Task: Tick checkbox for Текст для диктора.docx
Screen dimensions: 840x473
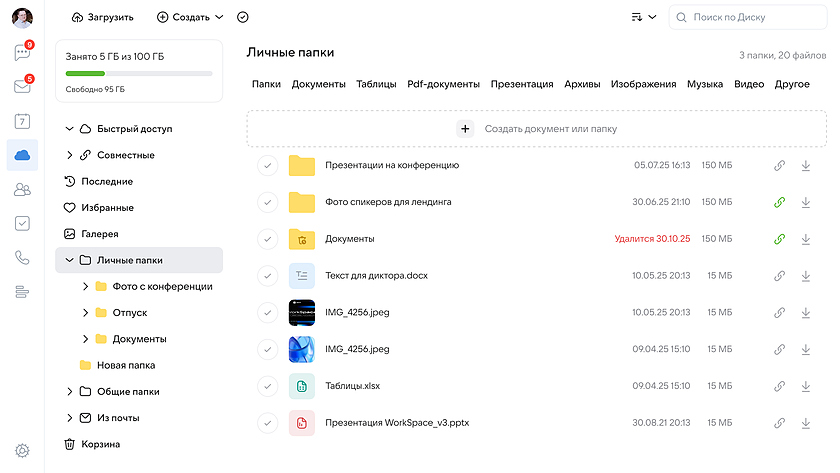Action: 267,276
